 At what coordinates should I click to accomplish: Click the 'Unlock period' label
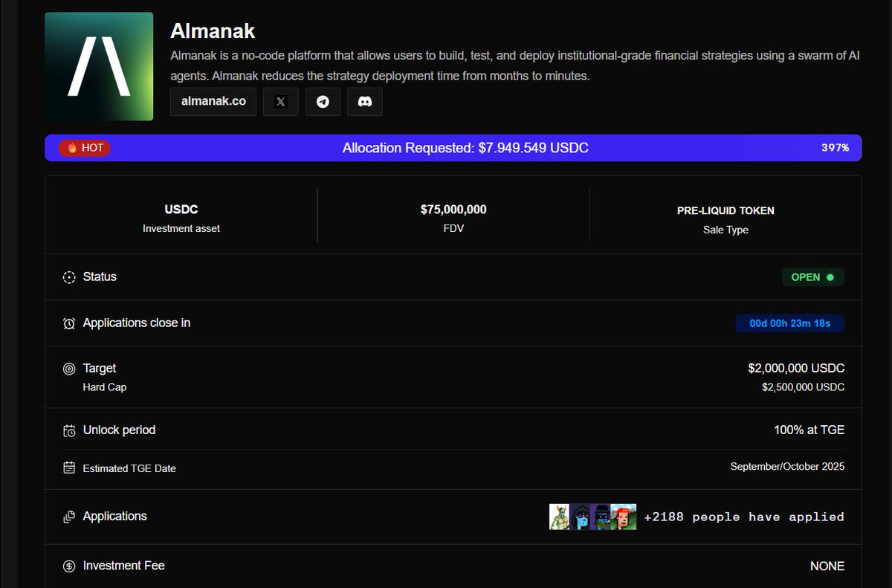pyautogui.click(x=119, y=430)
